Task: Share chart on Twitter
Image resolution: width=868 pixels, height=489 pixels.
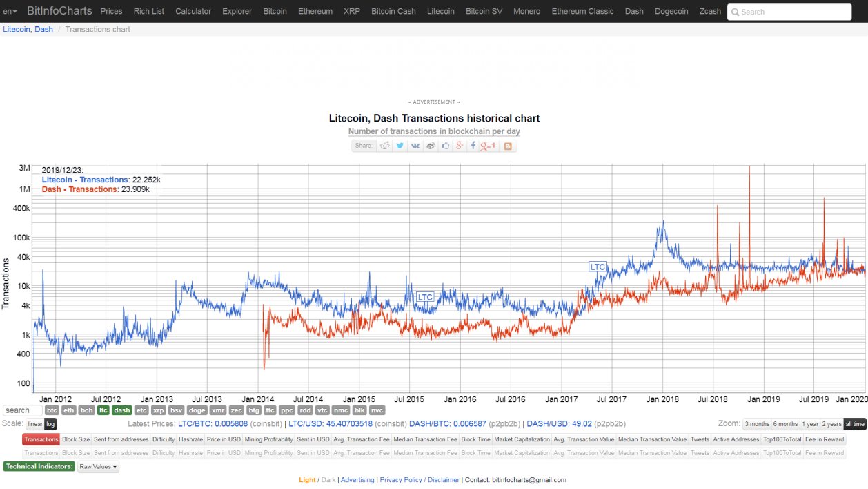Action: pos(400,146)
